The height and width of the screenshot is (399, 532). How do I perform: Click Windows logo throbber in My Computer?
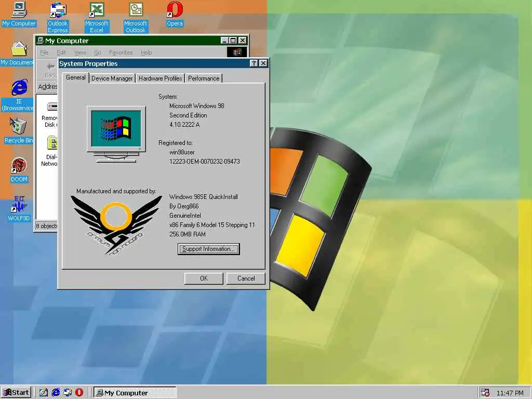click(x=237, y=52)
